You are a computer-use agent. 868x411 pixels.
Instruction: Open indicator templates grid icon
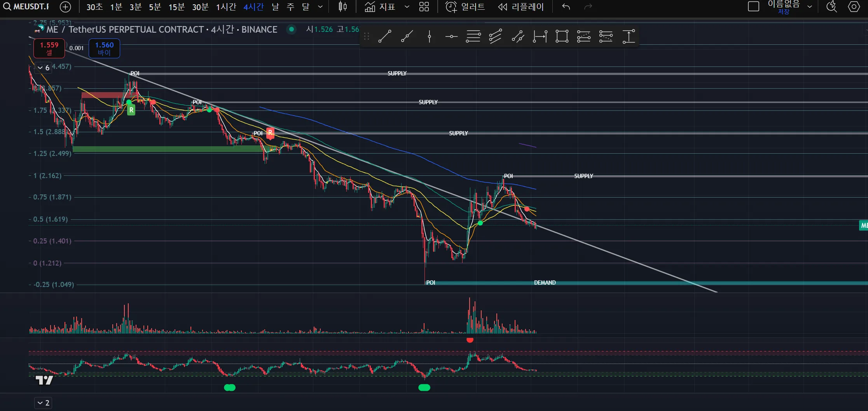tap(424, 7)
